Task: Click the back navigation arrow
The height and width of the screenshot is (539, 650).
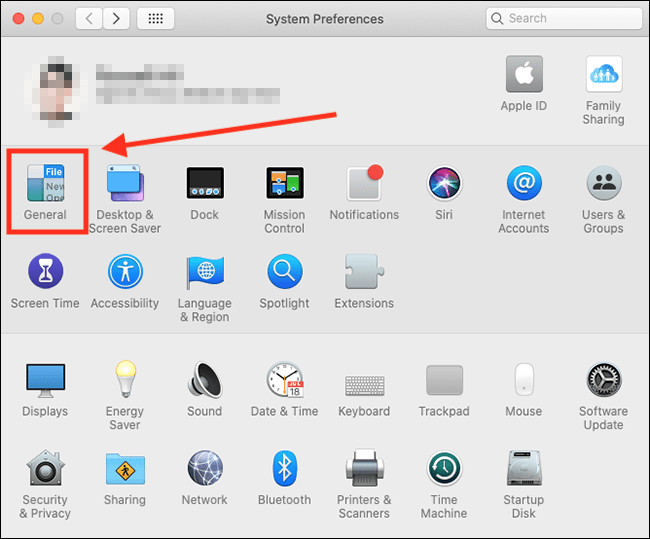Action: (x=89, y=18)
